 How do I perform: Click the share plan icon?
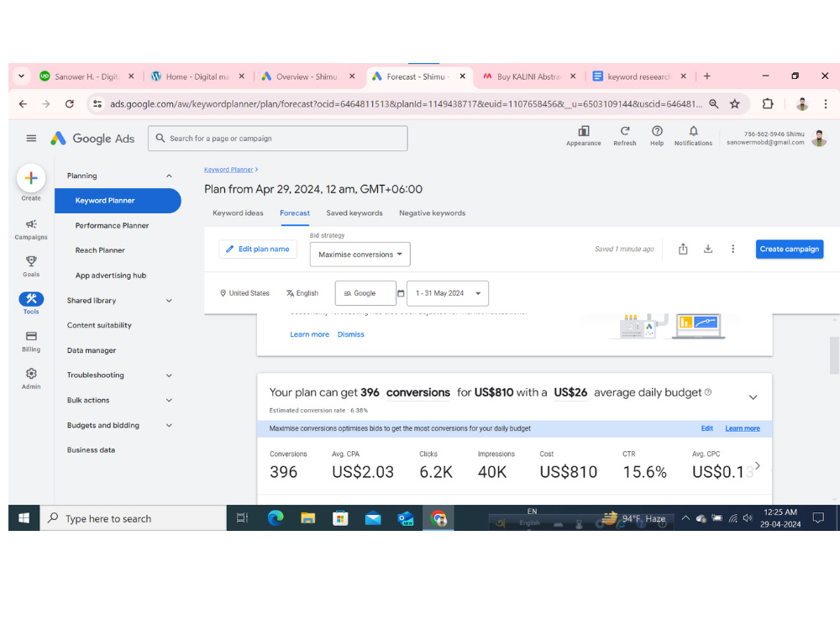tap(683, 249)
